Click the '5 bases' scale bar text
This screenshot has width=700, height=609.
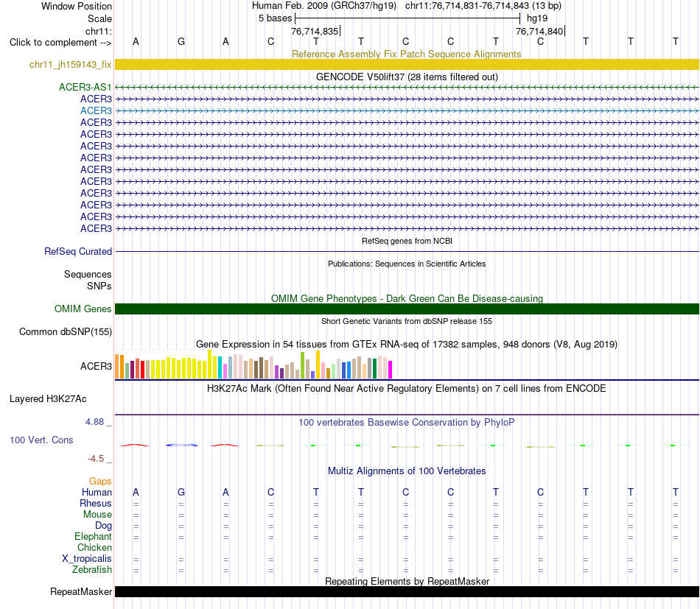point(275,18)
